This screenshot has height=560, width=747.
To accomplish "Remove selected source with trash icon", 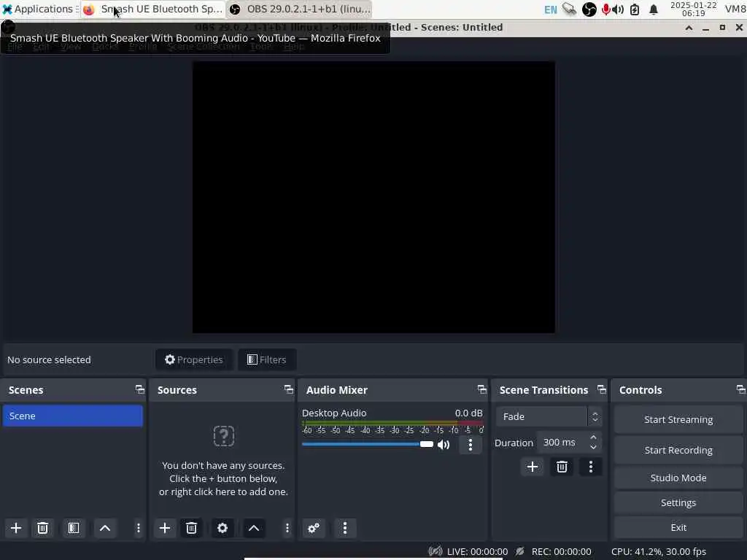I will click(x=192, y=528).
